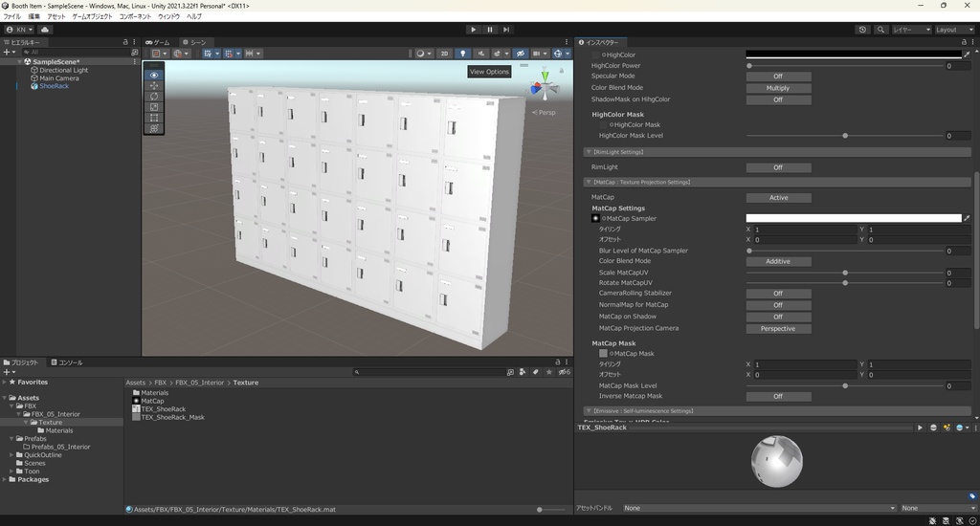Collapse the SampleScene in hierarchy
The image size is (980, 526).
[x=20, y=62]
